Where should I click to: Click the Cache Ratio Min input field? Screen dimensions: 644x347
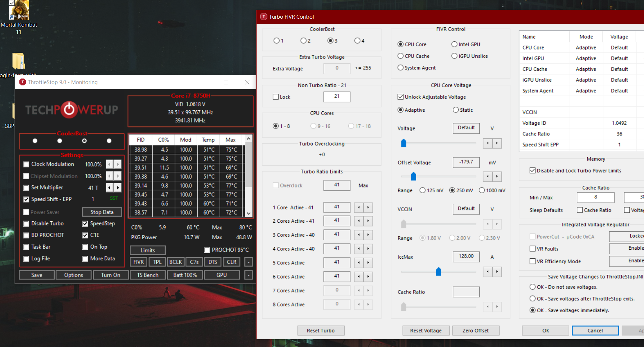pyautogui.click(x=595, y=197)
